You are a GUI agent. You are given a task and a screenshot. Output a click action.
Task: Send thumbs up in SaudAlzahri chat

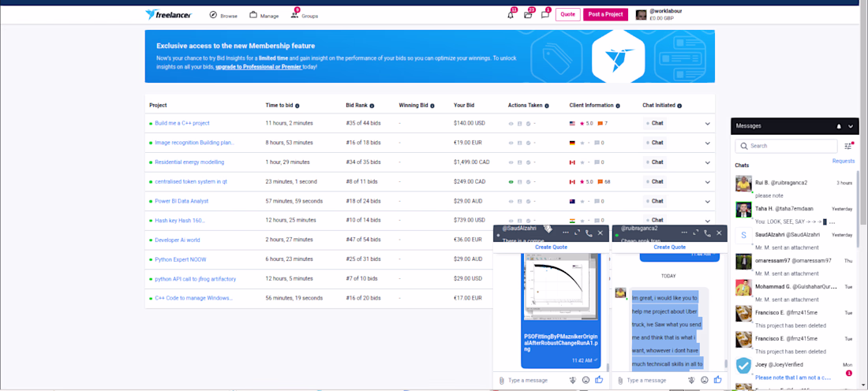[x=599, y=379]
